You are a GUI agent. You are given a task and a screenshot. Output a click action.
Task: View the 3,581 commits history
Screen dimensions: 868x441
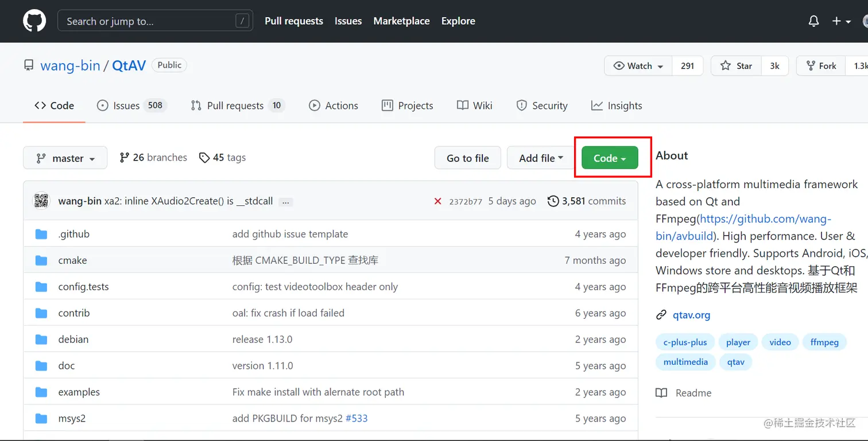point(587,201)
